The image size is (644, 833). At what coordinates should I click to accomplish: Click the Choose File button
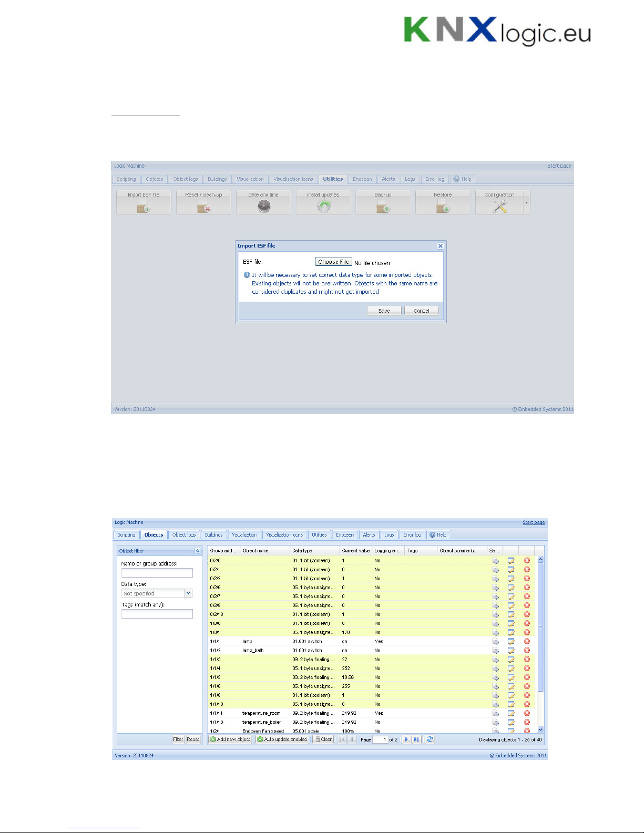click(x=333, y=262)
